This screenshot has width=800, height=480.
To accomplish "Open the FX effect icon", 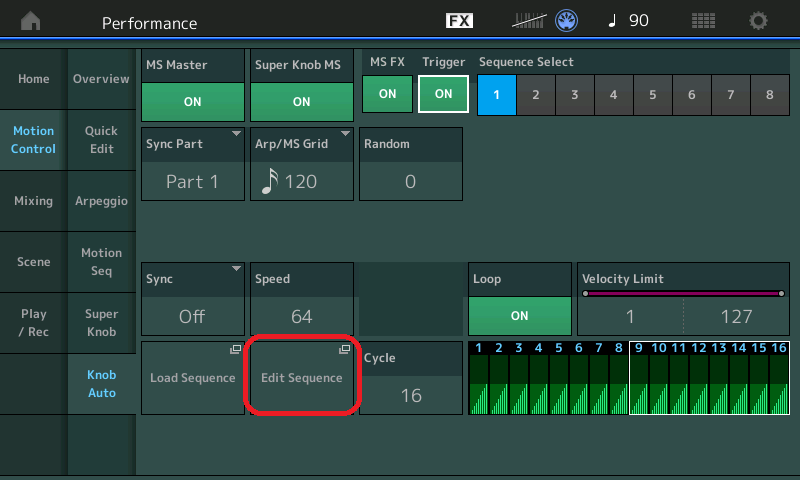I will point(459,20).
